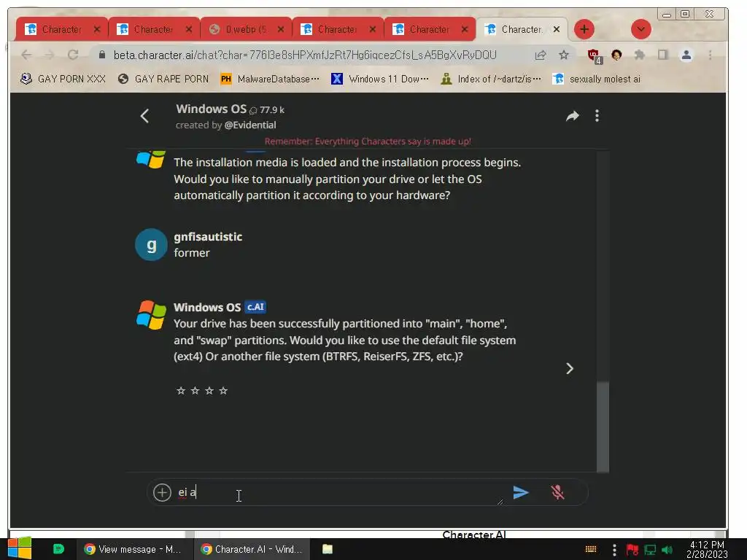Viewport: 747px width, 560px height.
Task: Click the share page icon in address bar
Action: point(541,55)
